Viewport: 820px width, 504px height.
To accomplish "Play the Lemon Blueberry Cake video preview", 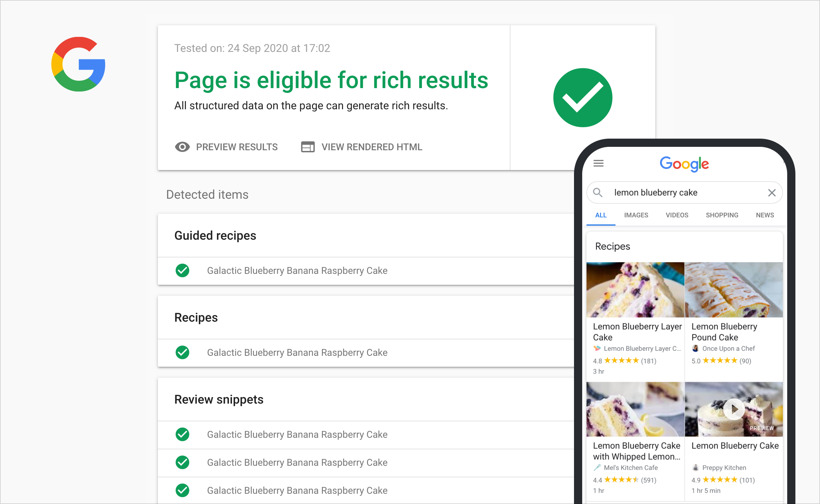I will coord(734,409).
